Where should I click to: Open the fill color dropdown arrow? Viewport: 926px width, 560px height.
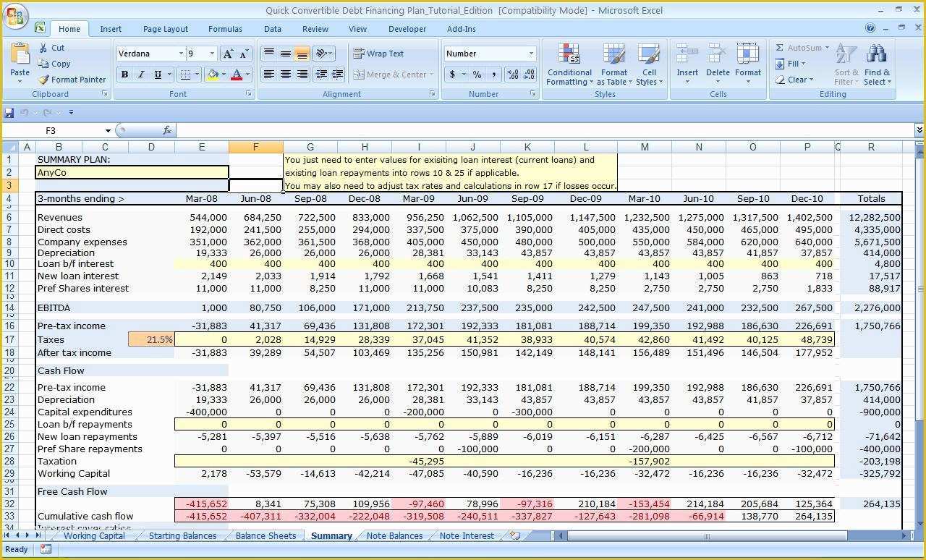click(224, 75)
